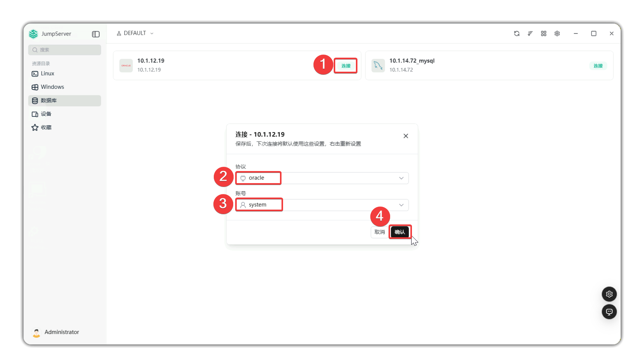The width and height of the screenshot is (644, 360).
Task: Click the refresh icon in top toolbar
Action: tap(517, 34)
